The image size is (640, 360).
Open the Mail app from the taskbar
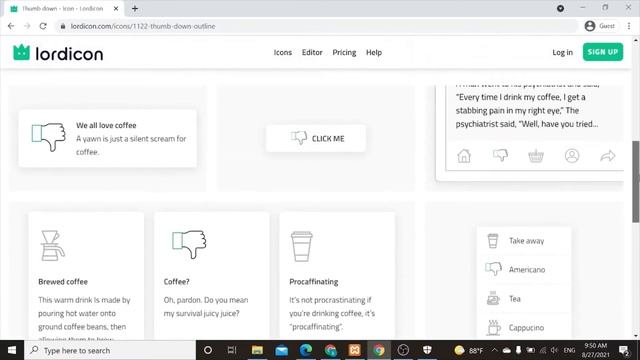coord(281,350)
